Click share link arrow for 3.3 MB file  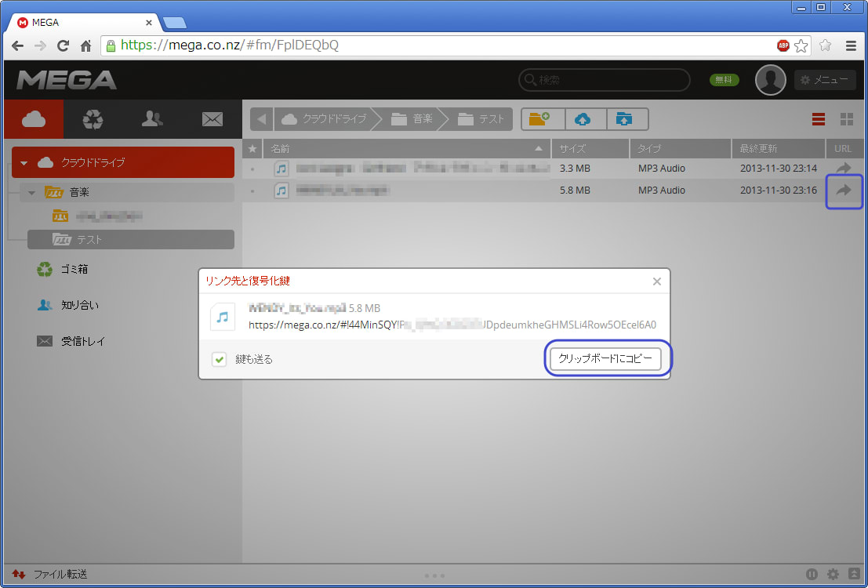point(844,168)
